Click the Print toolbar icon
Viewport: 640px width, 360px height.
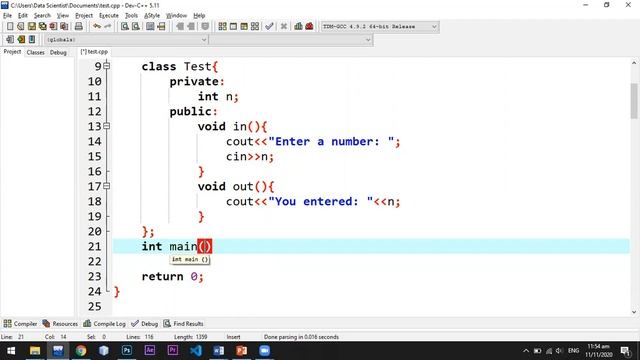tap(78, 27)
